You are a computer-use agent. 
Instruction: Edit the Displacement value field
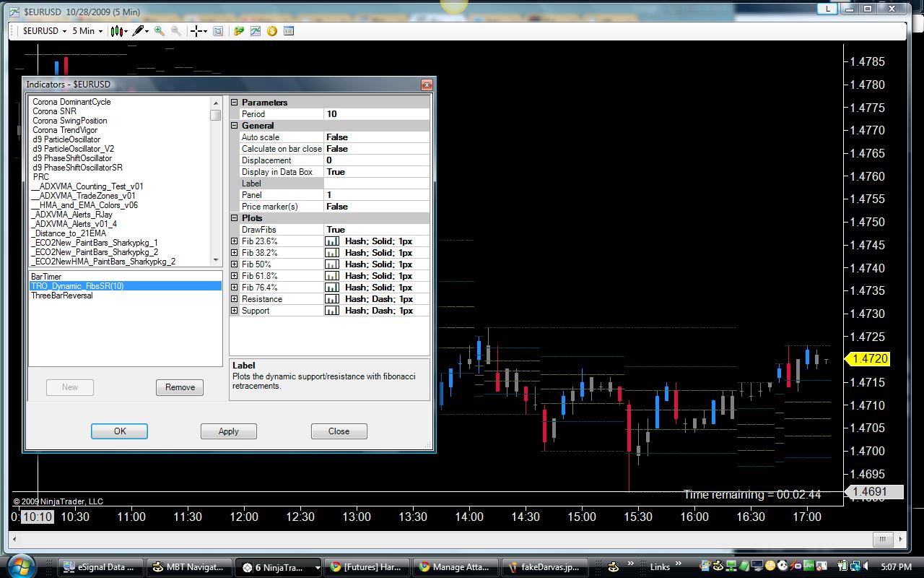pos(377,160)
